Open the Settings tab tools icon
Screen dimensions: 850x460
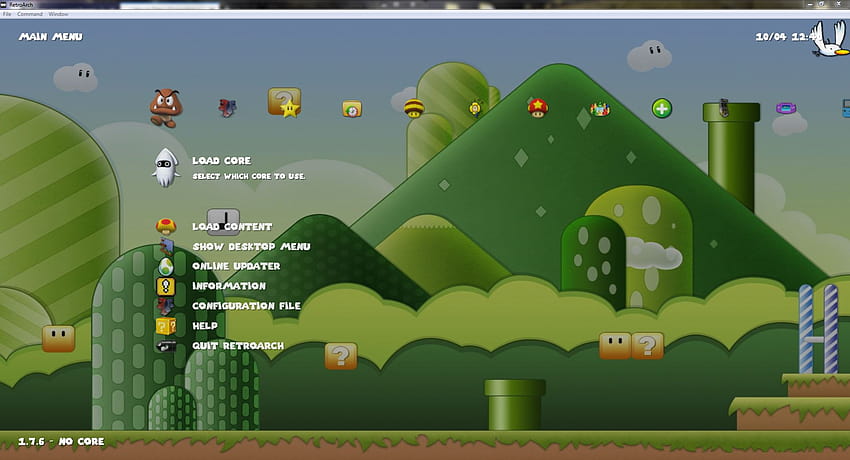pyautogui.click(x=227, y=108)
